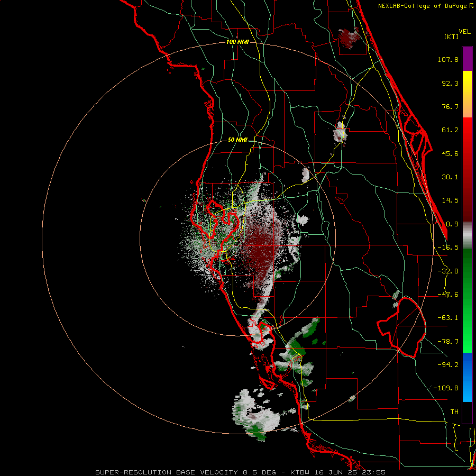Screen dimensions: 476x476
Task: Click the yellow segment of the color bar
Action: click(x=467, y=94)
